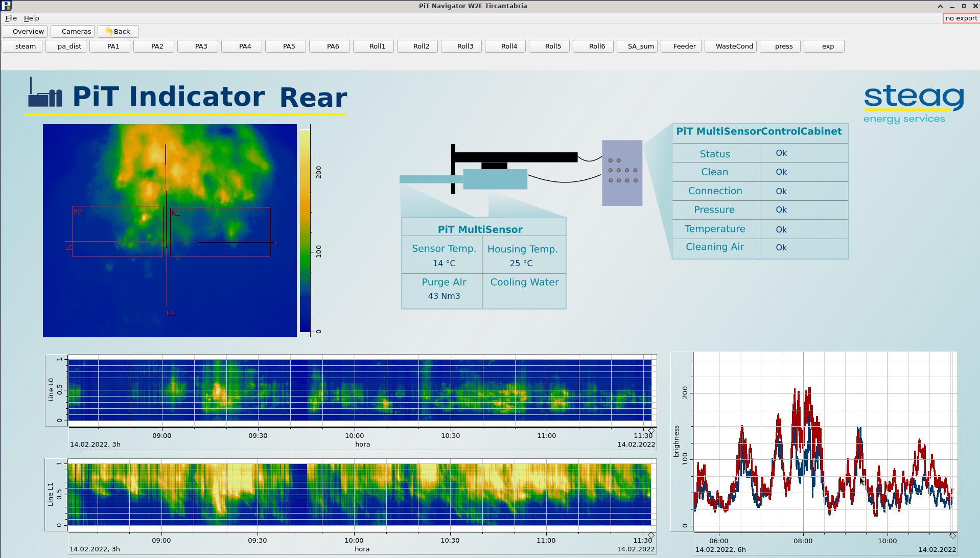
Task: Click the PiT MultiSensor table header
Action: (x=480, y=230)
